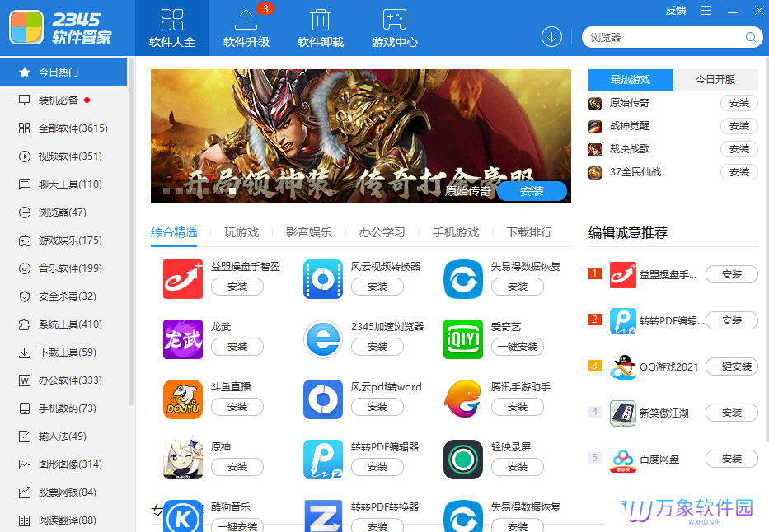Click the 原始传奇 game banner image

click(x=360, y=136)
